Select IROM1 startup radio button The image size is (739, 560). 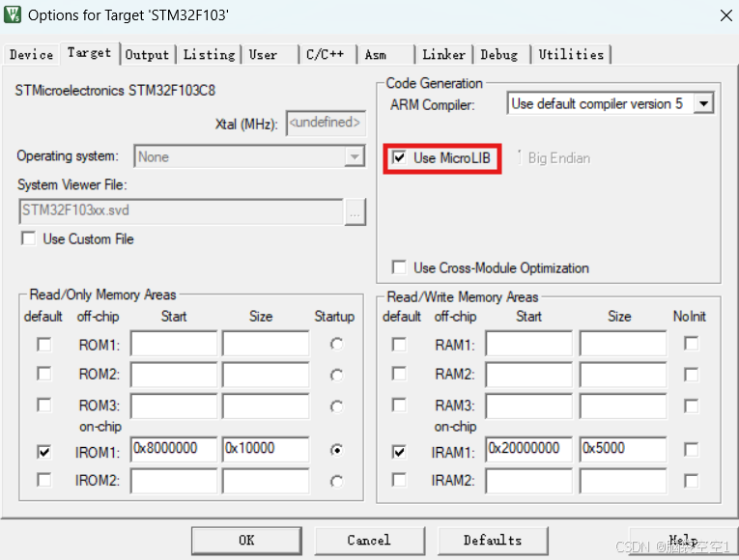[x=336, y=450]
